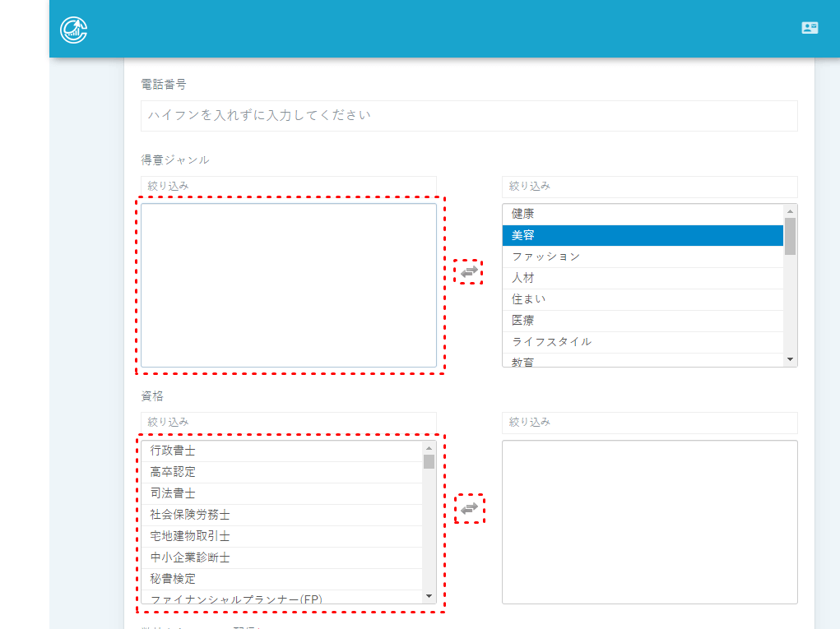Focus the left 資格 filter field
This screenshot has height=629, width=840.
[288, 422]
